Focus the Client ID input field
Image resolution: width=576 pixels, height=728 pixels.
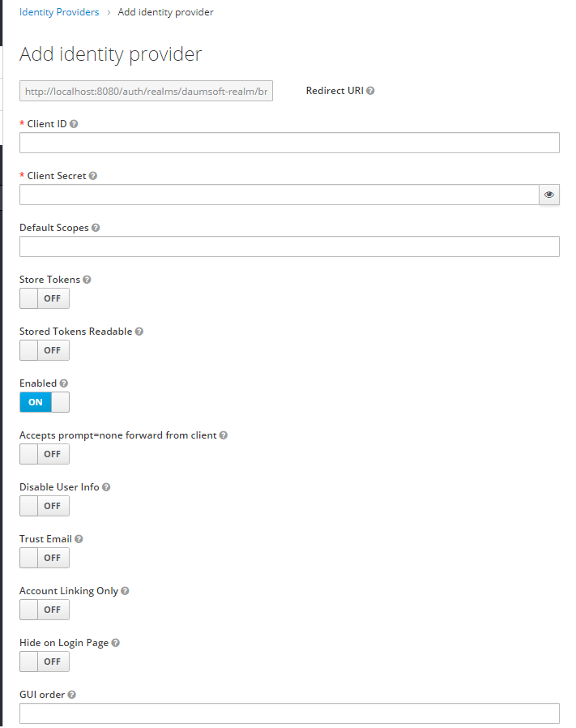(289, 143)
